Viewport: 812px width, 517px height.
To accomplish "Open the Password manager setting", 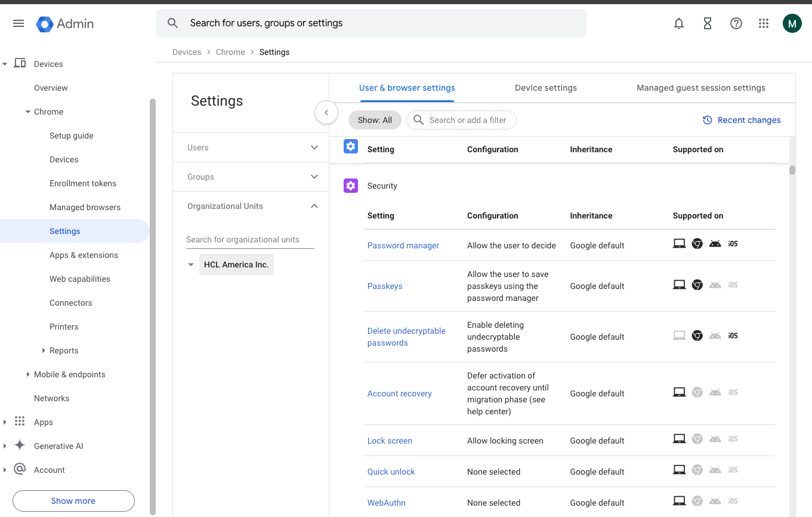I will point(403,245).
